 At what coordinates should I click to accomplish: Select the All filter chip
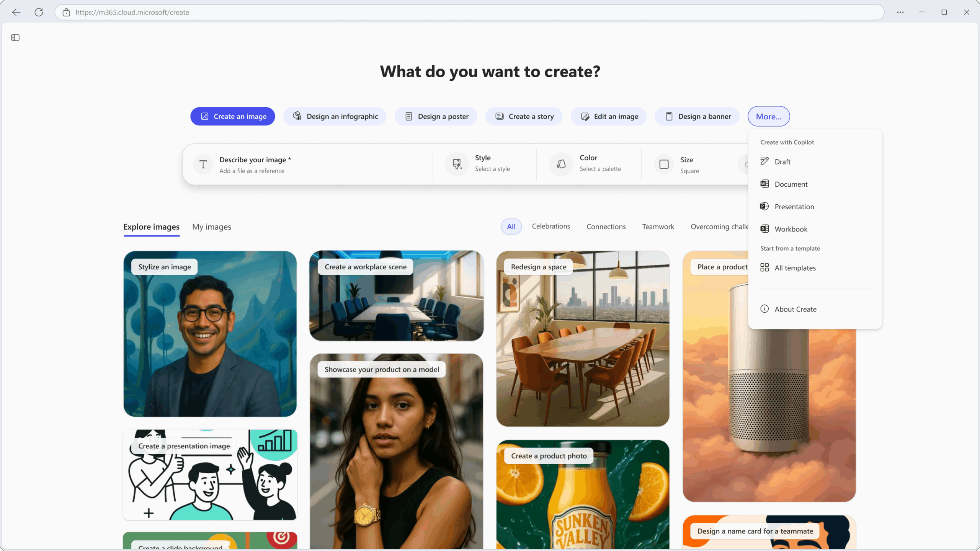click(511, 227)
